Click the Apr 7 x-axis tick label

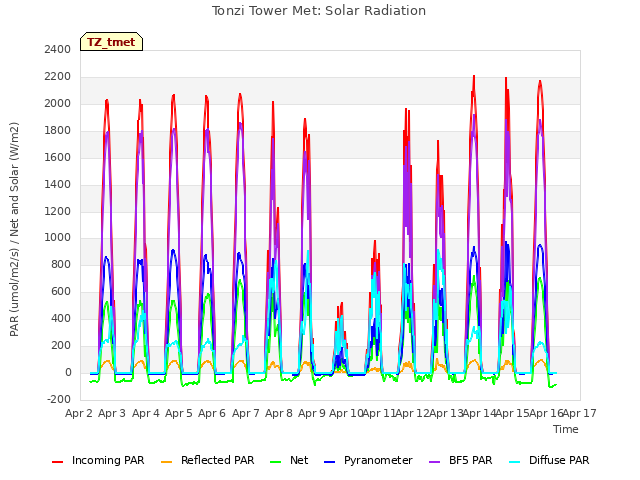(246, 413)
